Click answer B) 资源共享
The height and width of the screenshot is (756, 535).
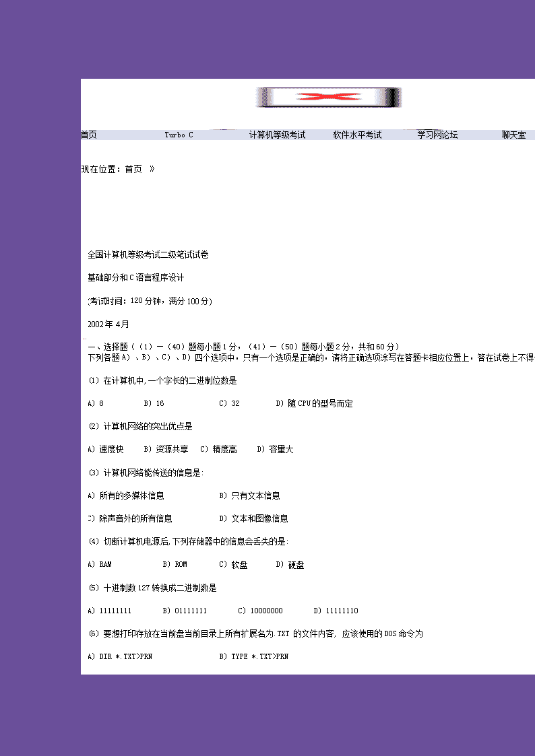(166, 449)
